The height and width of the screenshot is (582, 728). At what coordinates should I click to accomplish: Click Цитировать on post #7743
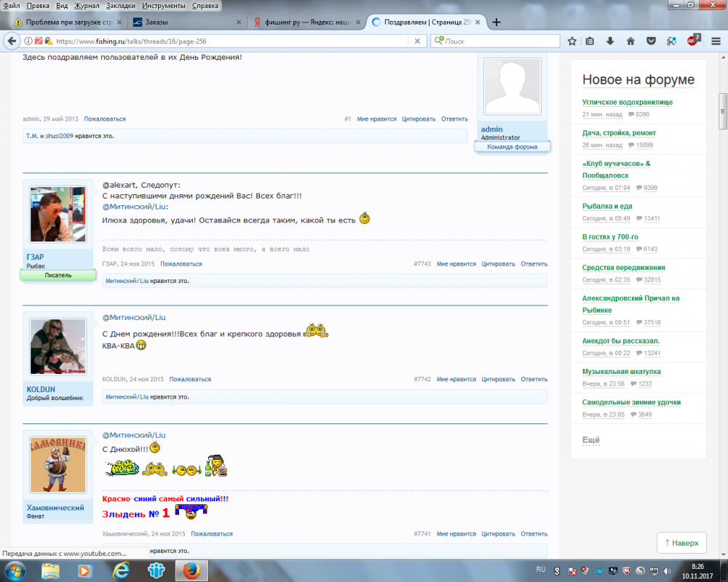point(498,264)
